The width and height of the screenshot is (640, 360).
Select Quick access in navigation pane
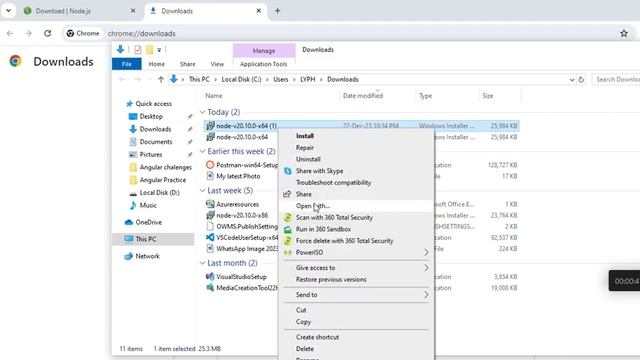153,104
